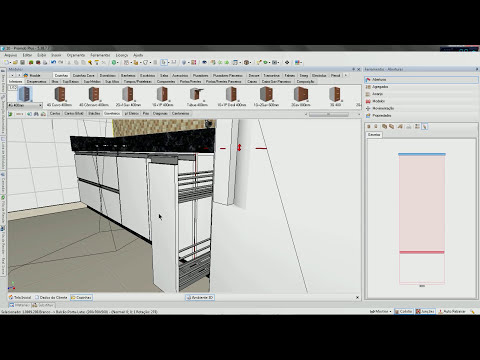Expand more library tabs arrow after Perfil
This screenshot has width=480, height=360.
coord(345,75)
